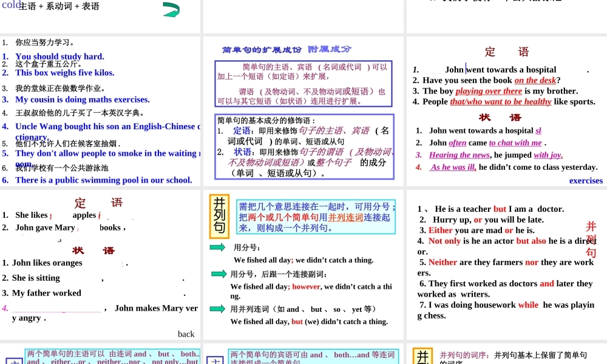Image resolution: width=607 pixels, height=364 pixels.
Task: Open the "exercises" link
Action: point(586,181)
